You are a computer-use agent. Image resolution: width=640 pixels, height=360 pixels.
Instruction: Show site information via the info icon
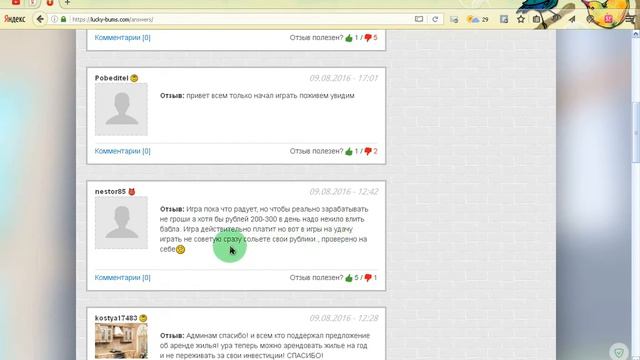pyautogui.click(x=54, y=19)
